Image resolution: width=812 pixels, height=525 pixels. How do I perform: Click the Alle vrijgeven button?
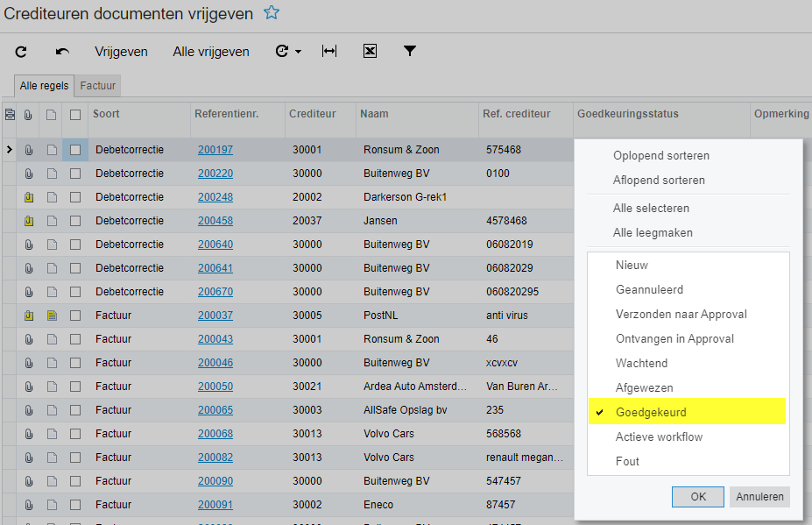click(211, 52)
